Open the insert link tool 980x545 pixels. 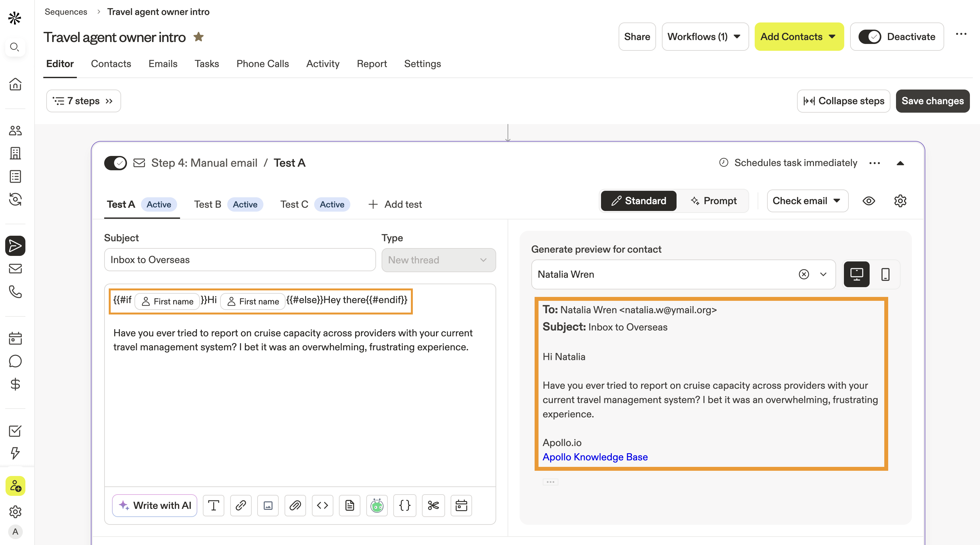240,506
